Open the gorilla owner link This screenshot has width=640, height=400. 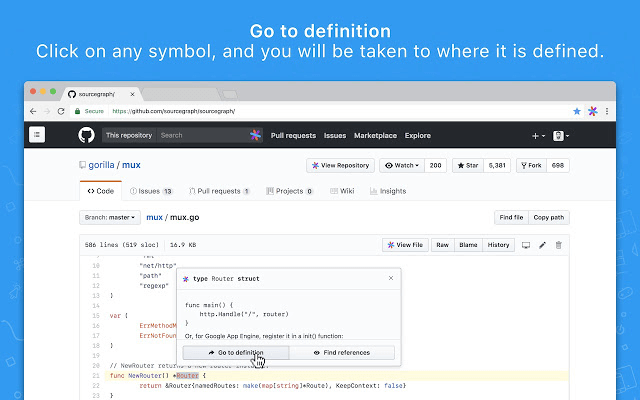[103, 165]
